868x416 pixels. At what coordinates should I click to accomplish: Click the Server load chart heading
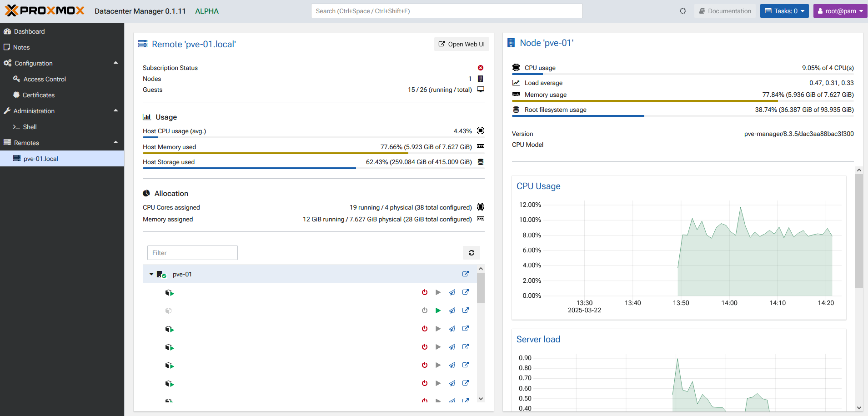[538, 339]
